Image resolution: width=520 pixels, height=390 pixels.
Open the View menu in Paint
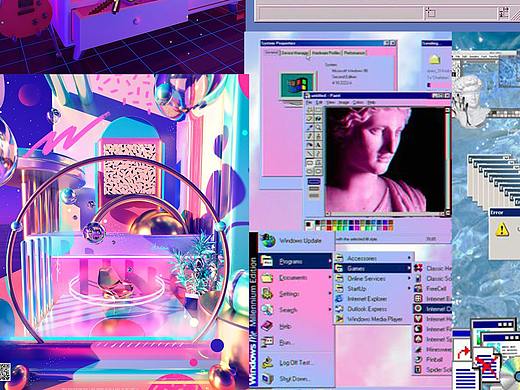[330, 102]
